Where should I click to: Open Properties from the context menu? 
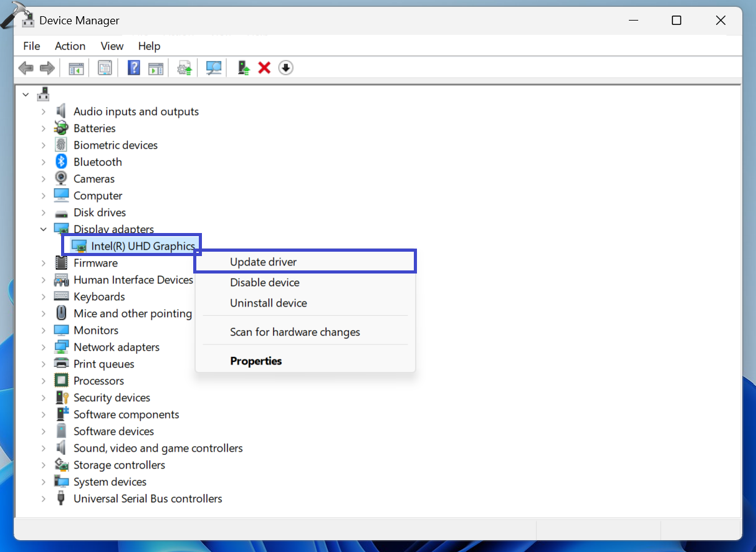pyautogui.click(x=256, y=361)
